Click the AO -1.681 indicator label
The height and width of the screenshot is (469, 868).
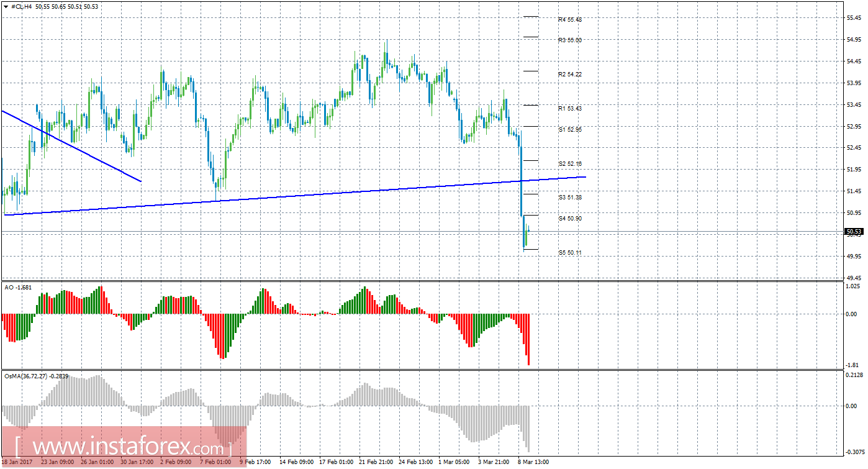[18, 288]
